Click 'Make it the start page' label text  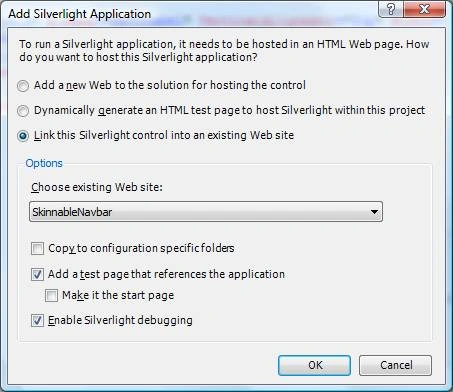click(x=118, y=295)
